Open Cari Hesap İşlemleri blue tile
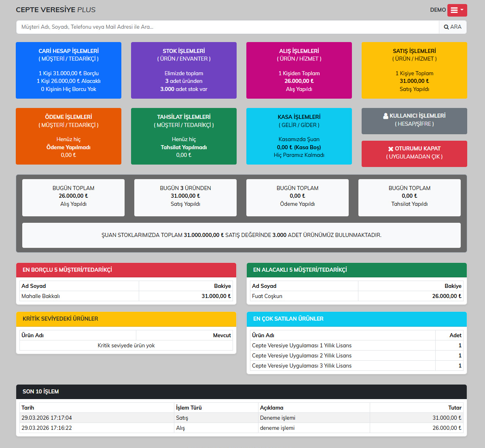Viewport: 485px width, 448px height. 68,70
